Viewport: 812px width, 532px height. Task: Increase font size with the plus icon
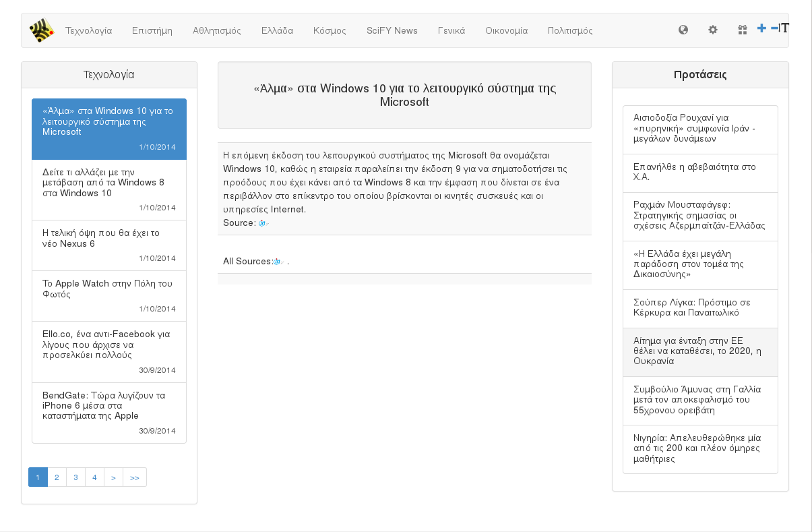coord(761,28)
